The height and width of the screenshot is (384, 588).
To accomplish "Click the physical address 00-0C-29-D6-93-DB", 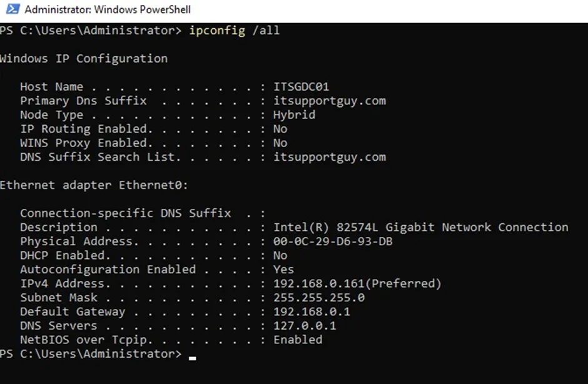I will (x=333, y=241).
